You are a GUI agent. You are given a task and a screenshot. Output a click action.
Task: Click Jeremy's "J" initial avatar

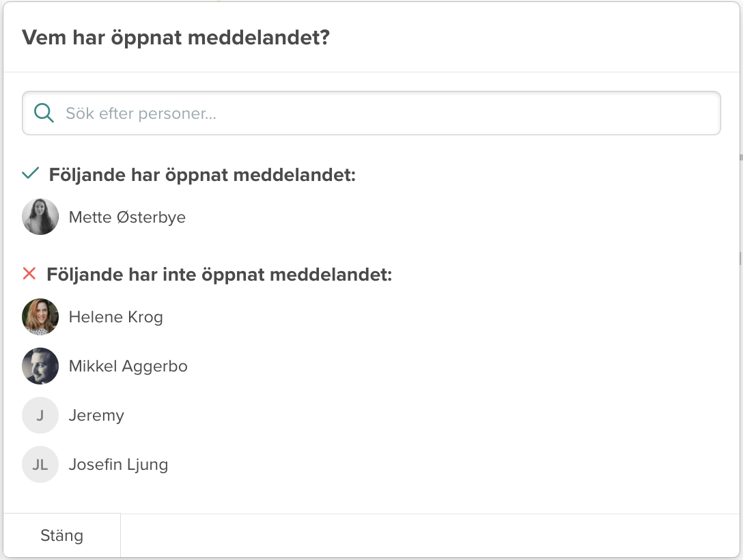click(x=40, y=415)
